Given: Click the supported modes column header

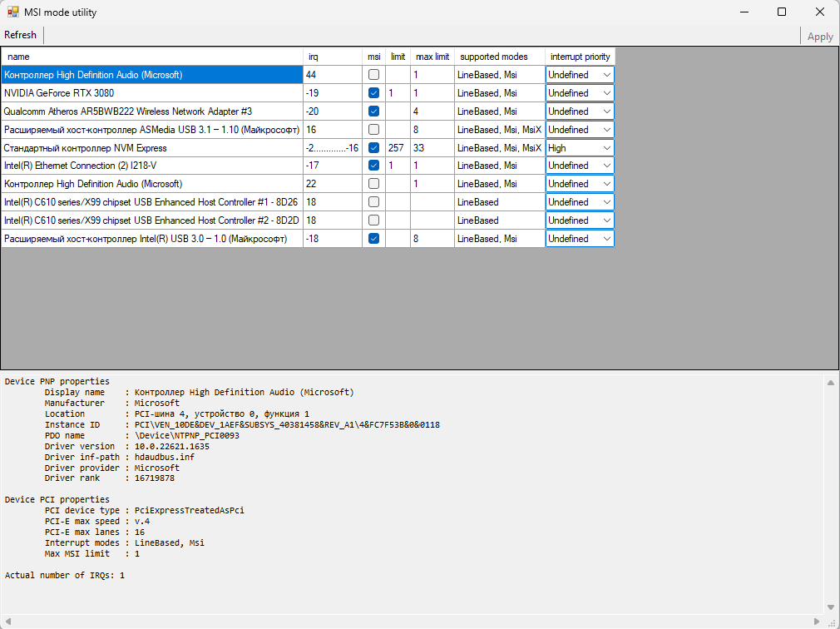Looking at the screenshot, I should tap(500, 57).
